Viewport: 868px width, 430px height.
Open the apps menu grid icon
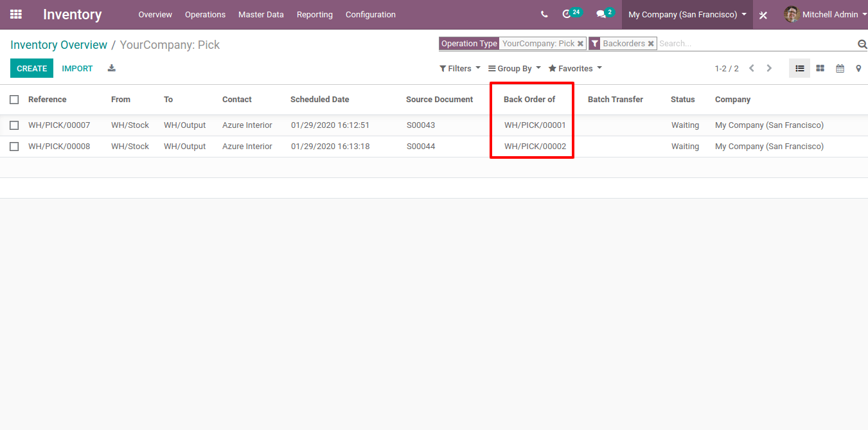coord(15,14)
